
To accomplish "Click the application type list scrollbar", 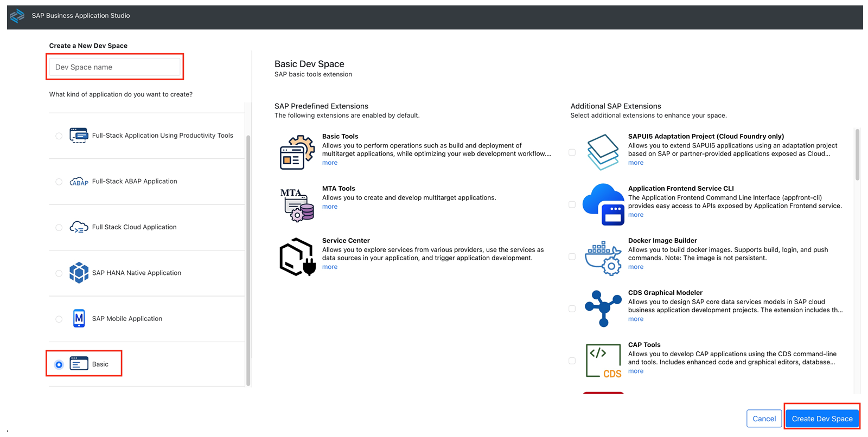I will pos(248,260).
